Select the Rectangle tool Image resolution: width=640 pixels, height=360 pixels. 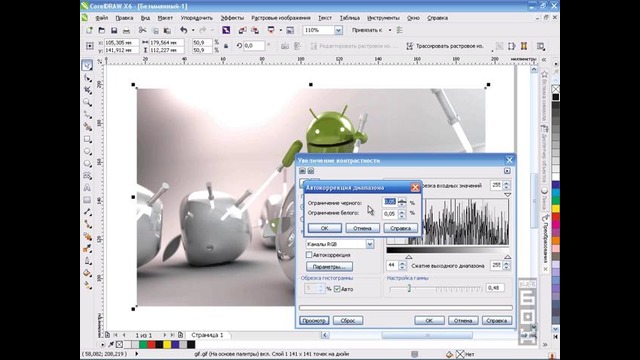(87, 139)
